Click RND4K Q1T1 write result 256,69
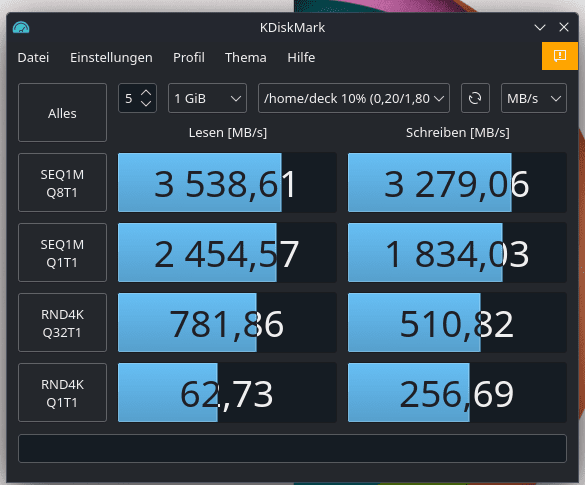This screenshot has width=585, height=485. click(x=457, y=392)
